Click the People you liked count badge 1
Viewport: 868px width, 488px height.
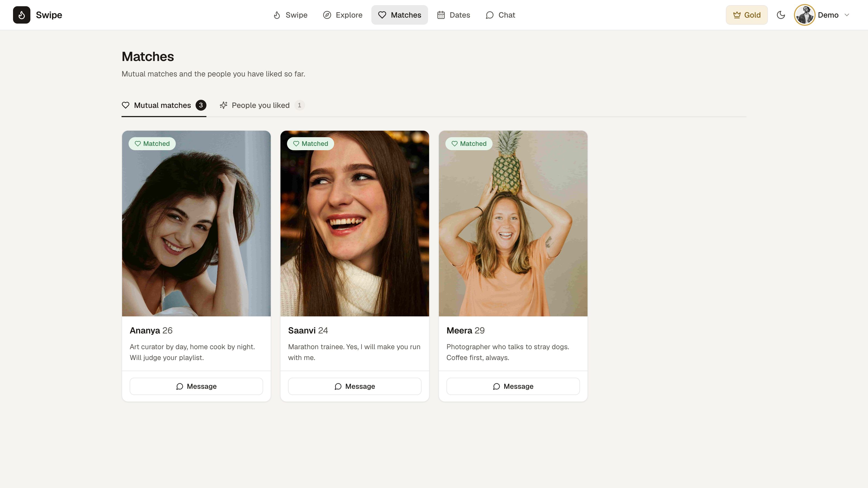(299, 105)
